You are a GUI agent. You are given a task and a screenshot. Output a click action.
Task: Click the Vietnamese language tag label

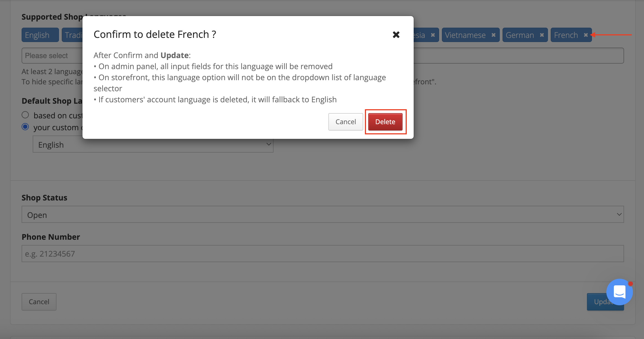point(465,35)
